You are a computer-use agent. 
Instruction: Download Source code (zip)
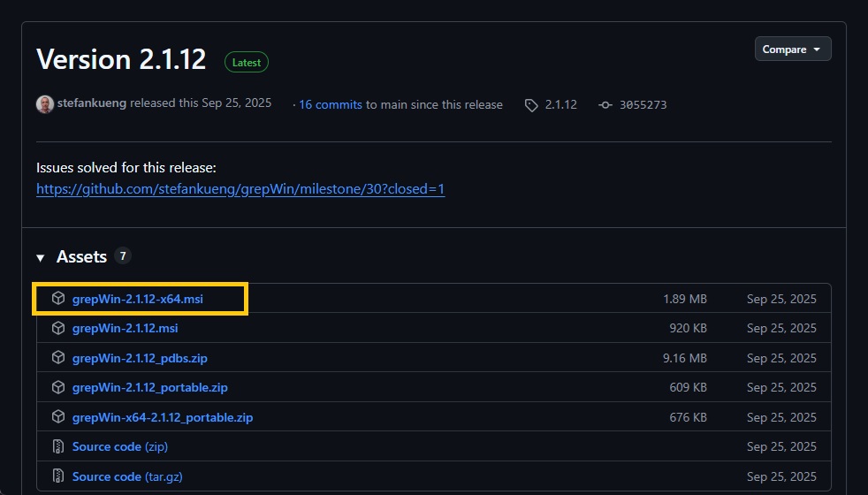coord(119,447)
